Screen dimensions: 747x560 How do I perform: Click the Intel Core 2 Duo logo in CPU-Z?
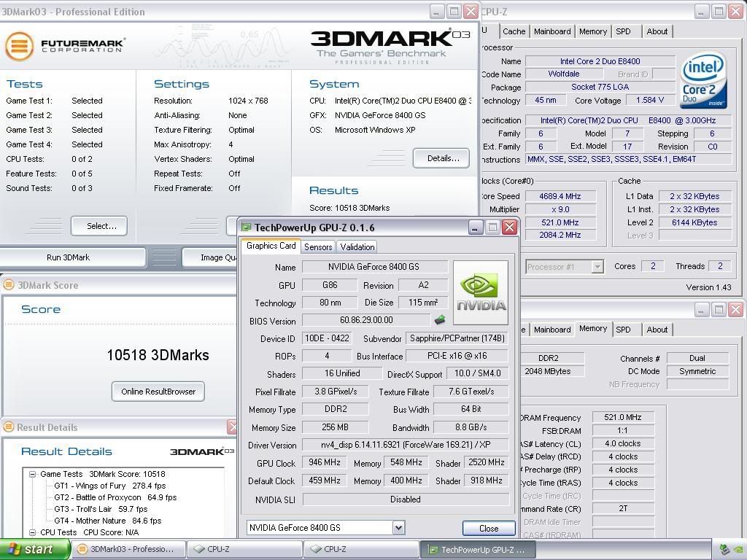(704, 80)
